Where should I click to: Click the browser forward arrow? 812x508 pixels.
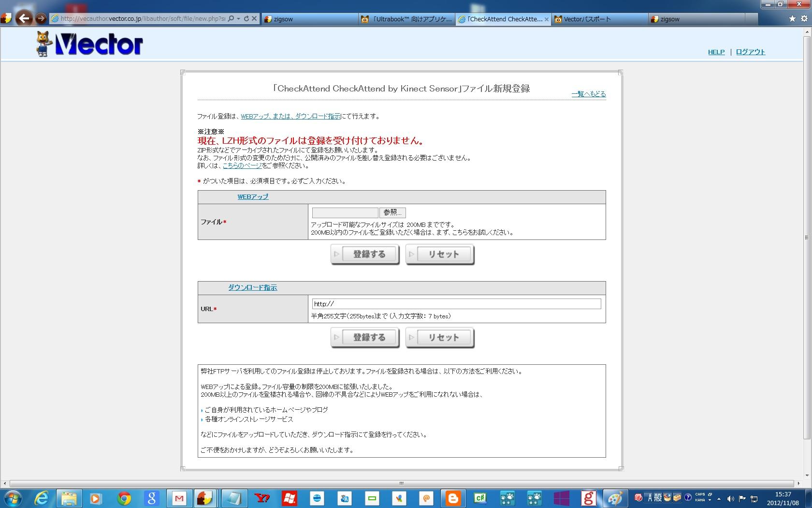coord(41,19)
